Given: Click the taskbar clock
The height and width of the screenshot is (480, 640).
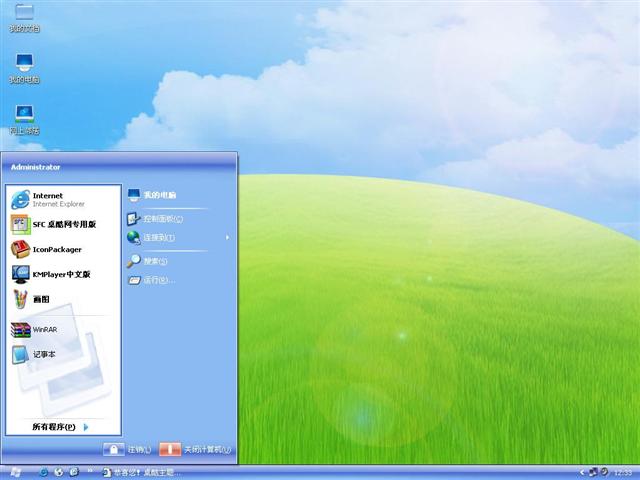Looking at the screenshot, I should point(623,473).
